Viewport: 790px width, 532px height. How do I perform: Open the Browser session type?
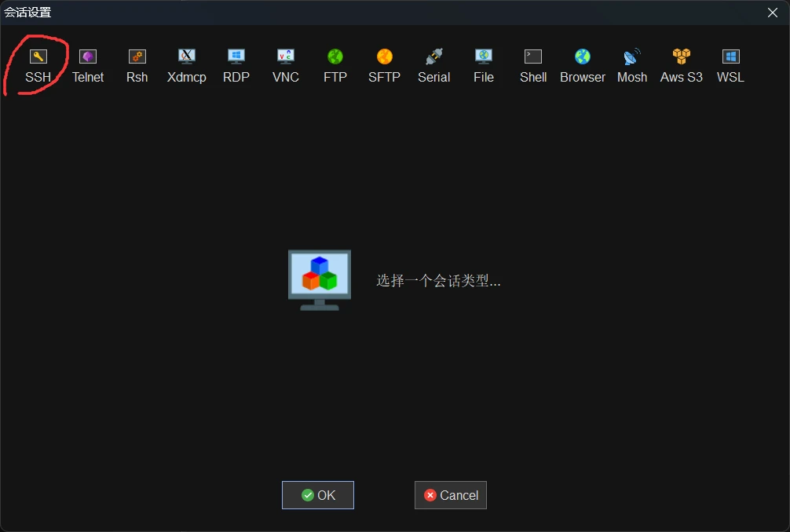pyautogui.click(x=583, y=66)
